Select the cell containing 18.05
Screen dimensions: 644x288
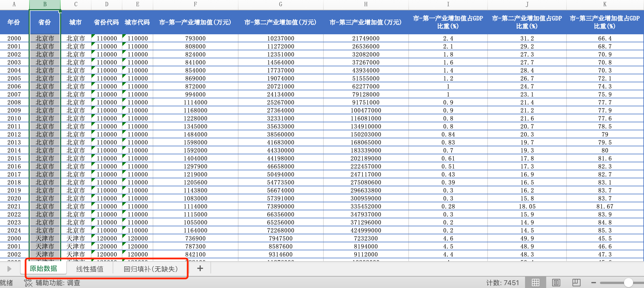coord(527,206)
